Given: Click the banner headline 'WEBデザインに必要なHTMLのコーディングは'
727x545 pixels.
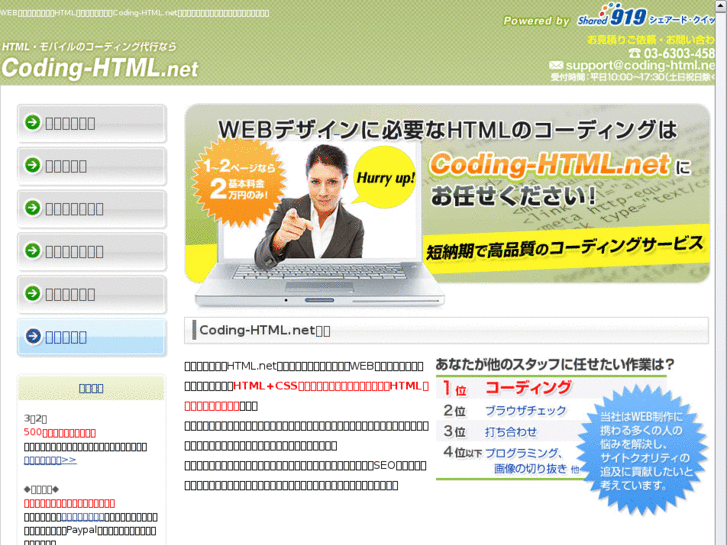Looking at the screenshot, I should click(x=447, y=129).
